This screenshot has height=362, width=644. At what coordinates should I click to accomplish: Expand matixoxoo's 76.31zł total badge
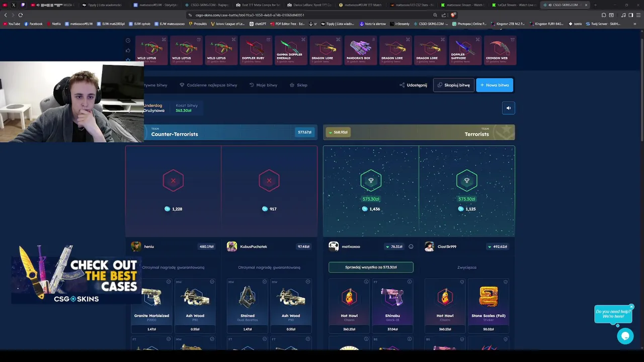point(394,247)
